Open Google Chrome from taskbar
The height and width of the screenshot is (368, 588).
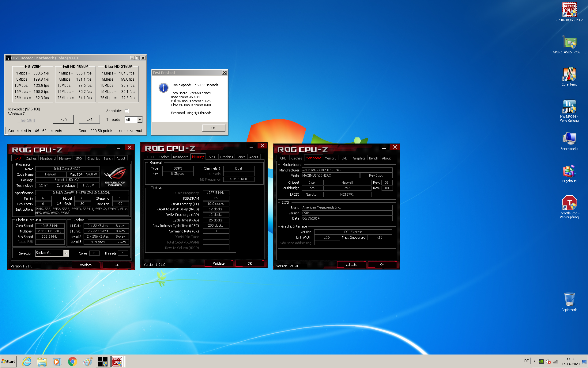72,362
